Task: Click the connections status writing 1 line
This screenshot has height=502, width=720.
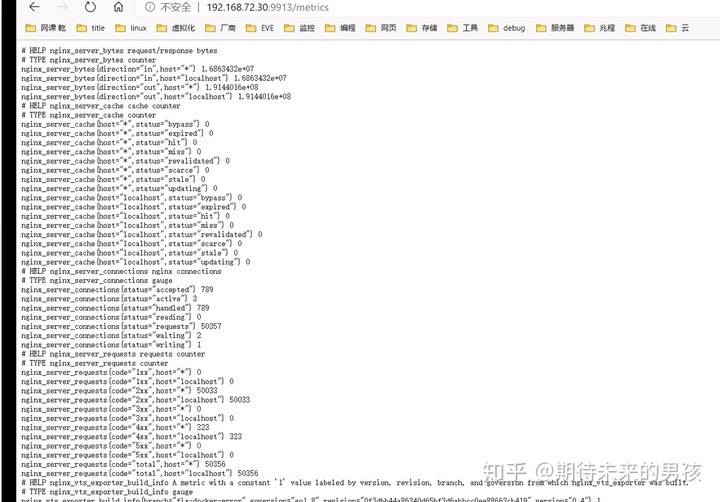Action: (x=111, y=344)
